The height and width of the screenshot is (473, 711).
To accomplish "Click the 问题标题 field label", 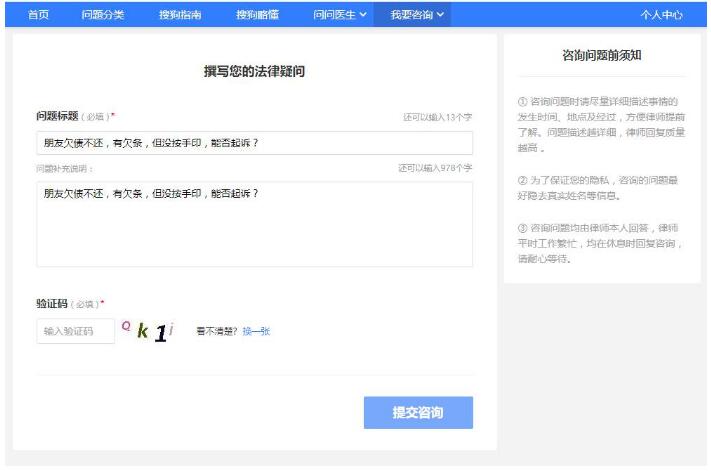I will 57,116.
